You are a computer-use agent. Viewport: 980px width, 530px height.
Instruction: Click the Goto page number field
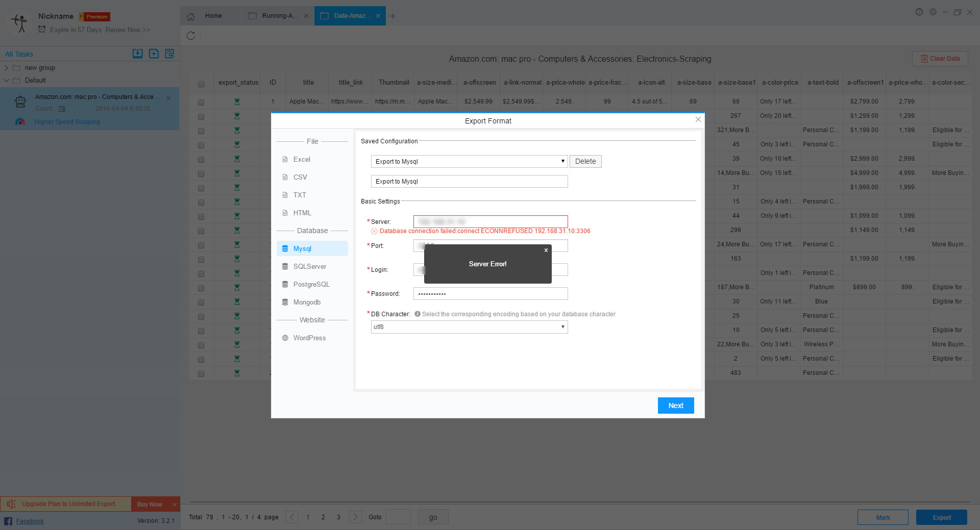399,517
